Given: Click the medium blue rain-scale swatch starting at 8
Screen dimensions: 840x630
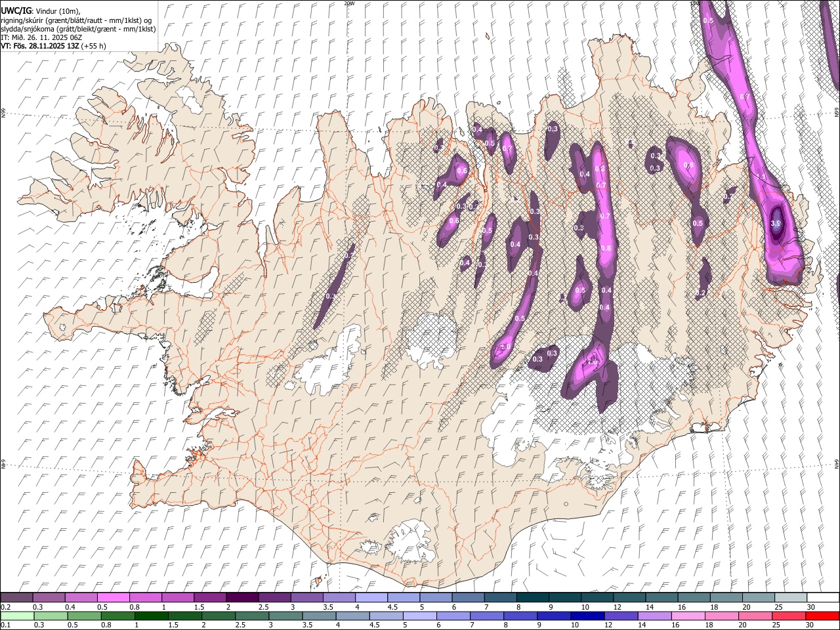Looking at the screenshot, I should point(520,616).
